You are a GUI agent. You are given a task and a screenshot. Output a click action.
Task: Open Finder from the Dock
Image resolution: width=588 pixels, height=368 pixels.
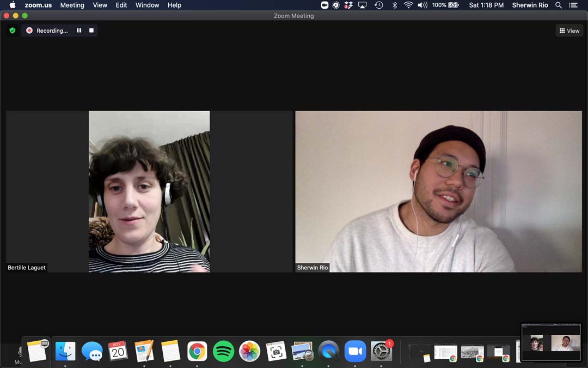(65, 352)
